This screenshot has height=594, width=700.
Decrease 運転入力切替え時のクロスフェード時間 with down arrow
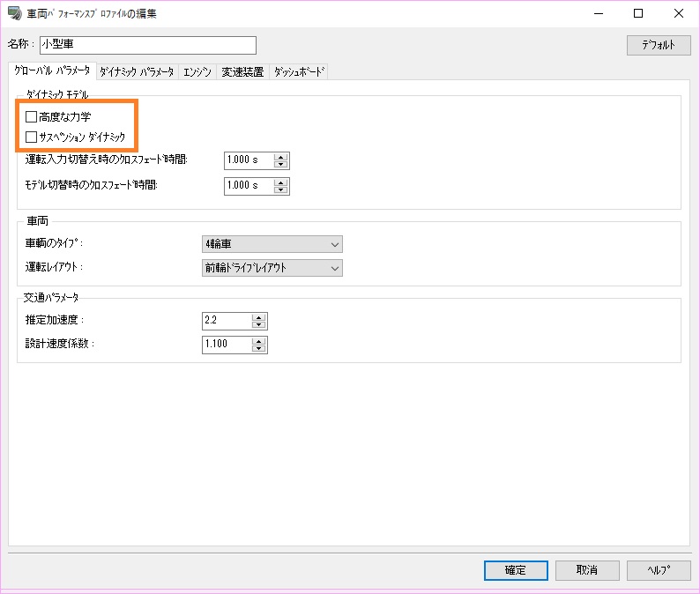(x=281, y=164)
